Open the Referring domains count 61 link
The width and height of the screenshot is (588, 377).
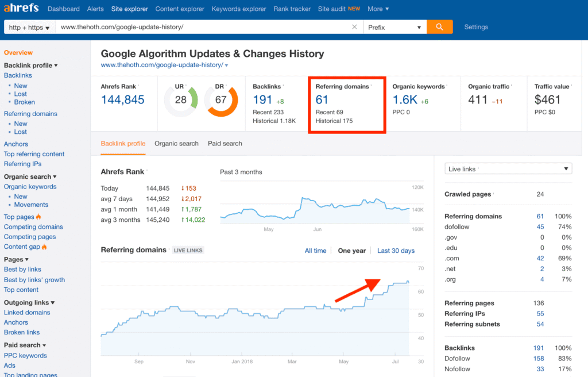(322, 98)
